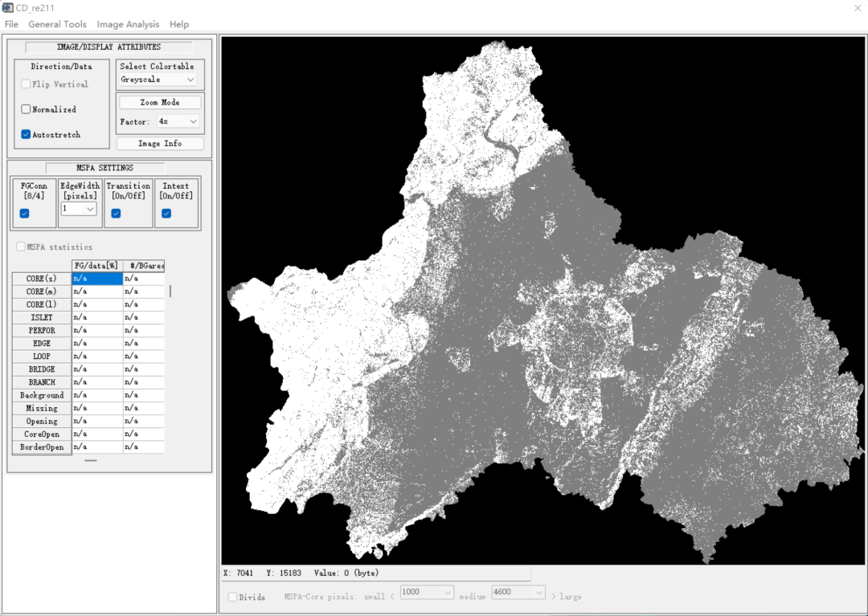
Task: Open the Image Analysis menu
Action: (x=128, y=24)
